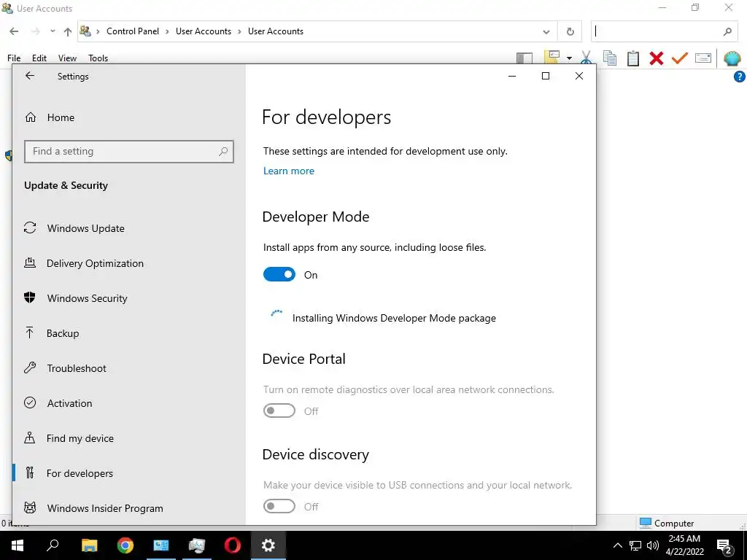Open Delivery Optimization page

click(x=95, y=263)
